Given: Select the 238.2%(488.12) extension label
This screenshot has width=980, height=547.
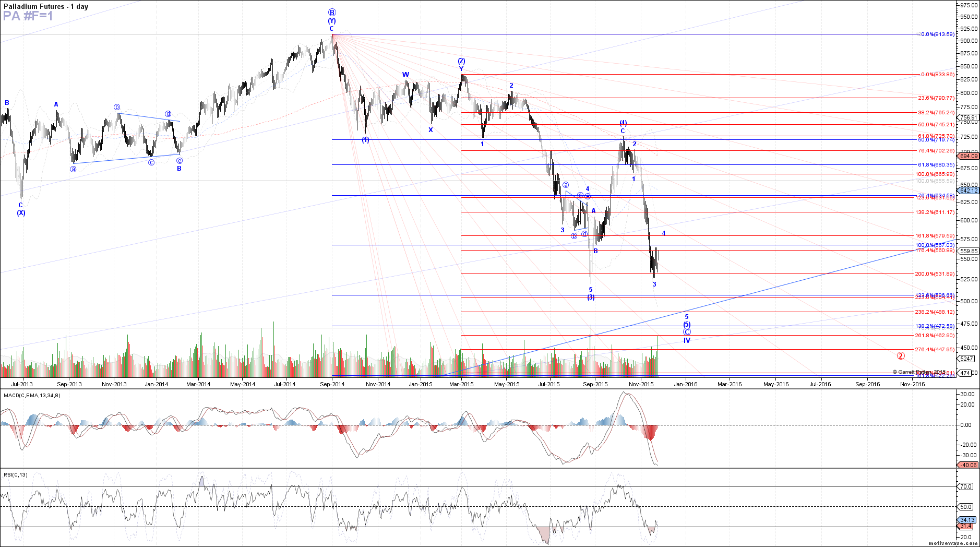Looking at the screenshot, I should [935, 312].
